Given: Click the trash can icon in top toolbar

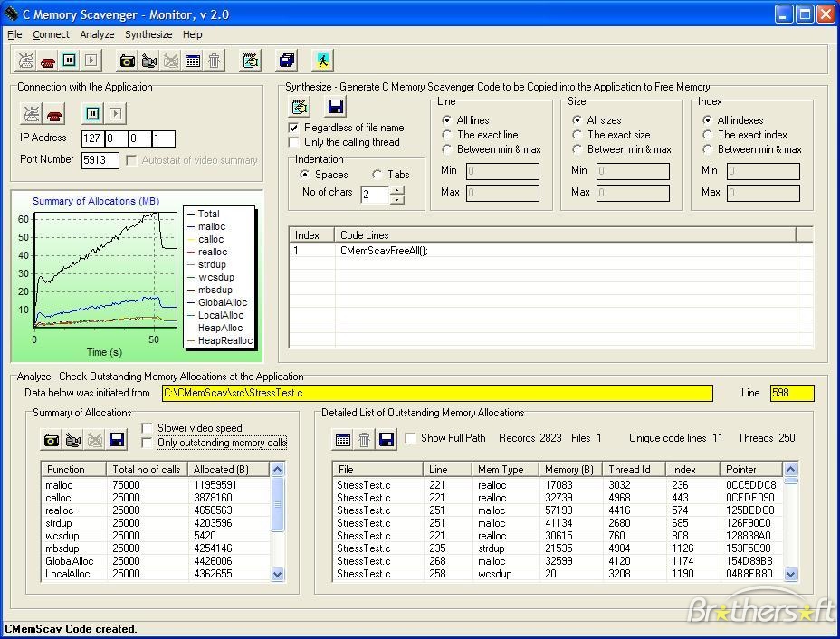Looking at the screenshot, I should click(x=214, y=61).
